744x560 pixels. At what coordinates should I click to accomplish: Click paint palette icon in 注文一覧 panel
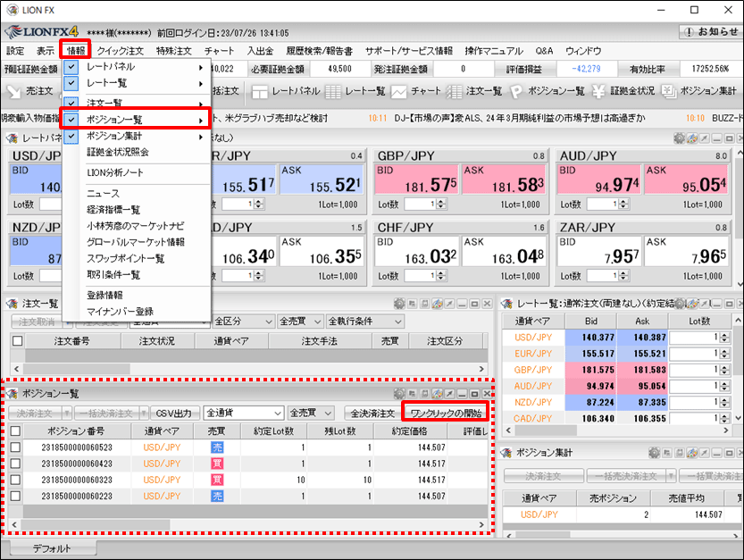(438, 304)
